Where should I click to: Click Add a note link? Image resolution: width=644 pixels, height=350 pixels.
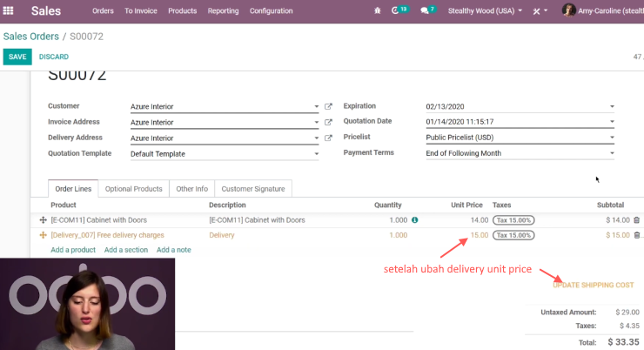tap(174, 250)
